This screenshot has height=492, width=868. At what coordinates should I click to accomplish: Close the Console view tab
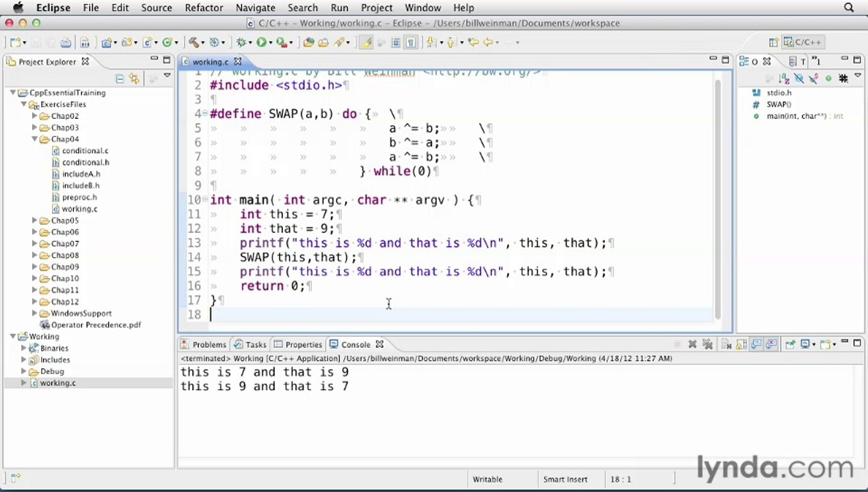click(x=379, y=344)
